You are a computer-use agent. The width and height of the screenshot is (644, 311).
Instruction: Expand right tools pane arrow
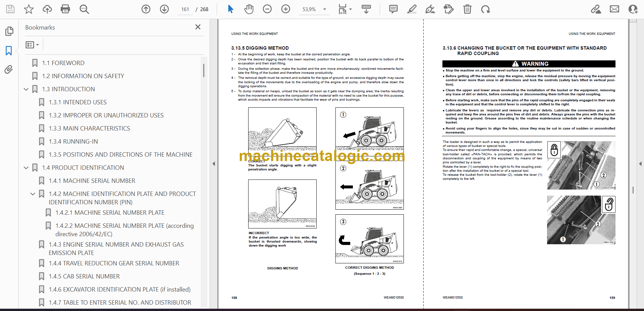(x=640, y=164)
